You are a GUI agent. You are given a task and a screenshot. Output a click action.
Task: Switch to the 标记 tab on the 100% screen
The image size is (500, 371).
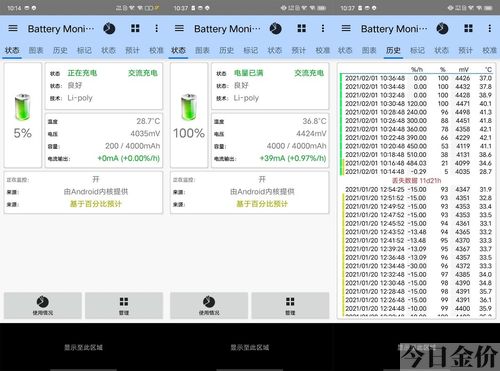point(250,50)
